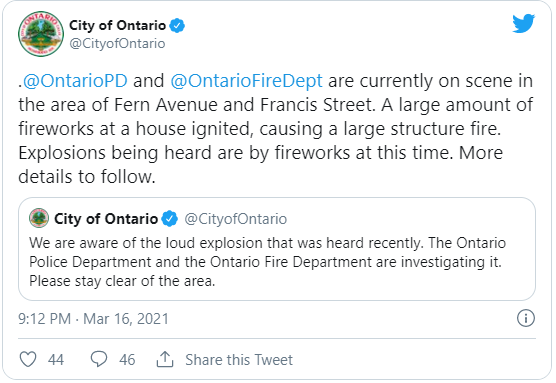
Task: Like the tweet with the heart icon
Action: (x=28, y=359)
